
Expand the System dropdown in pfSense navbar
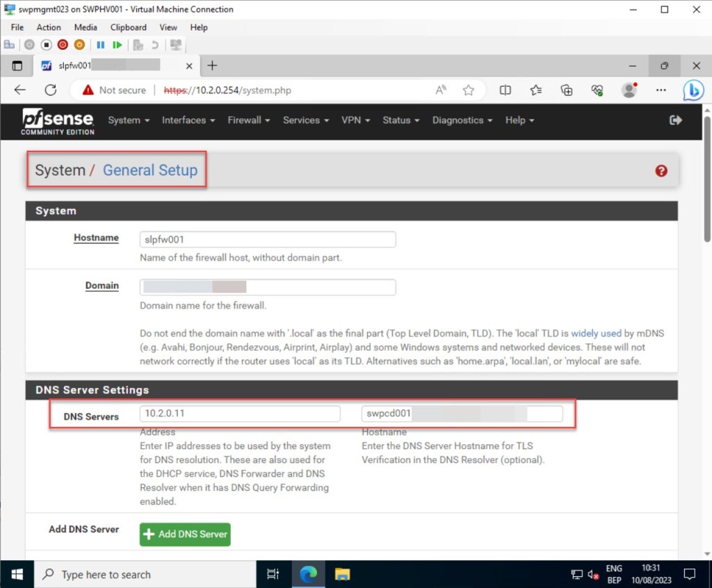coord(129,120)
